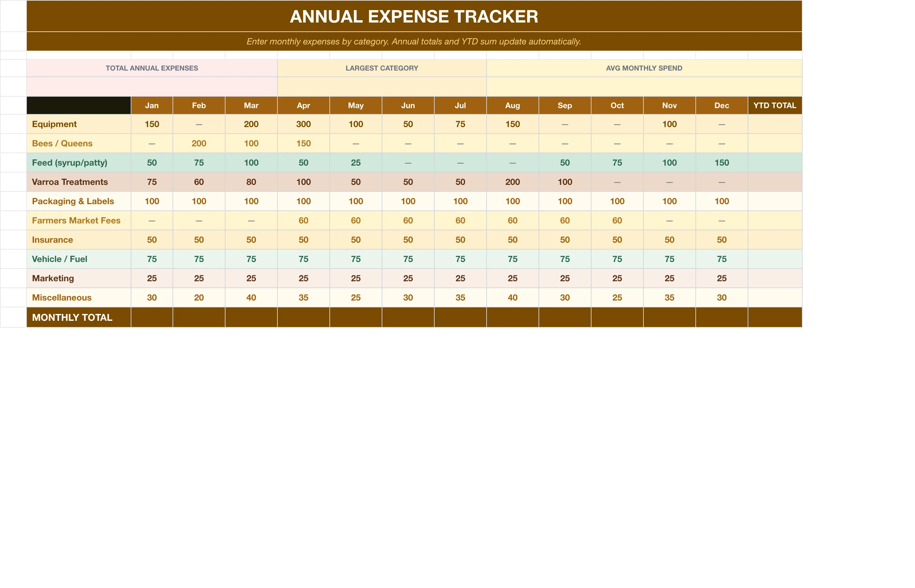Image resolution: width=915 pixels, height=588 pixels.
Task: Select Bees / Queens February value 200
Action: [199, 143]
